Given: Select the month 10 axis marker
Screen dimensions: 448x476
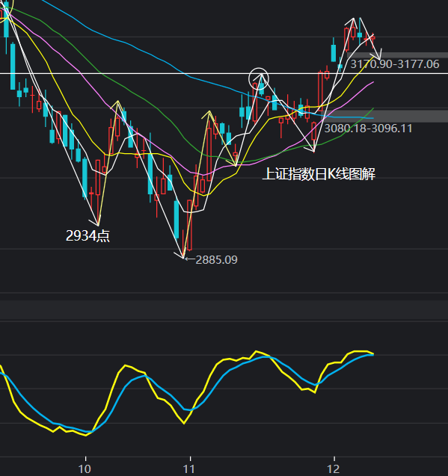Looking at the screenshot, I should (x=85, y=469).
